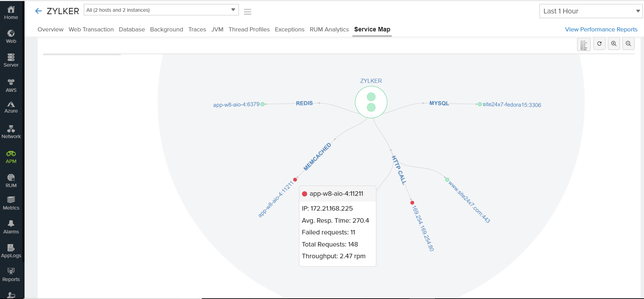Open the Thread Profiles tab
This screenshot has height=299, width=644.
pos(249,29)
